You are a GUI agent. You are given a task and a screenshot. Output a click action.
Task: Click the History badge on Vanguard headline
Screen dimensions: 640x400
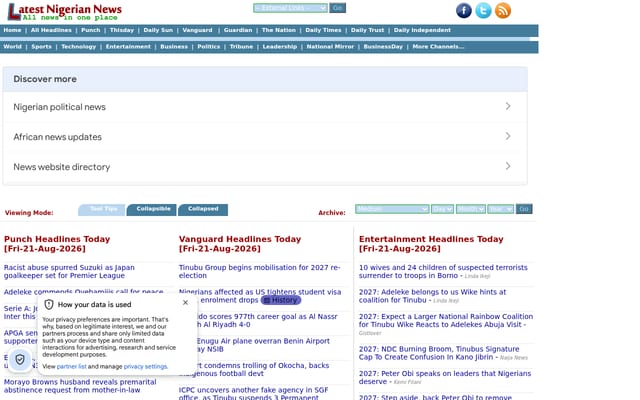click(x=281, y=300)
